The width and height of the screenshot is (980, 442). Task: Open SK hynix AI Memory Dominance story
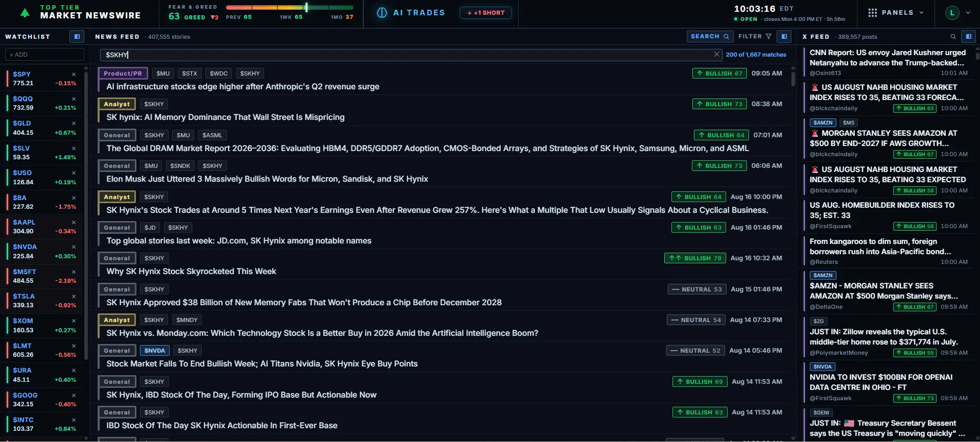[x=225, y=117]
